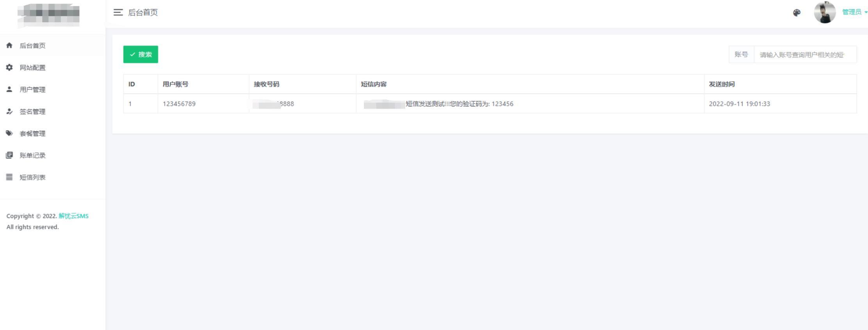Toggle the sidebar with the hamburger icon
The width and height of the screenshot is (868, 330).
[x=118, y=12]
